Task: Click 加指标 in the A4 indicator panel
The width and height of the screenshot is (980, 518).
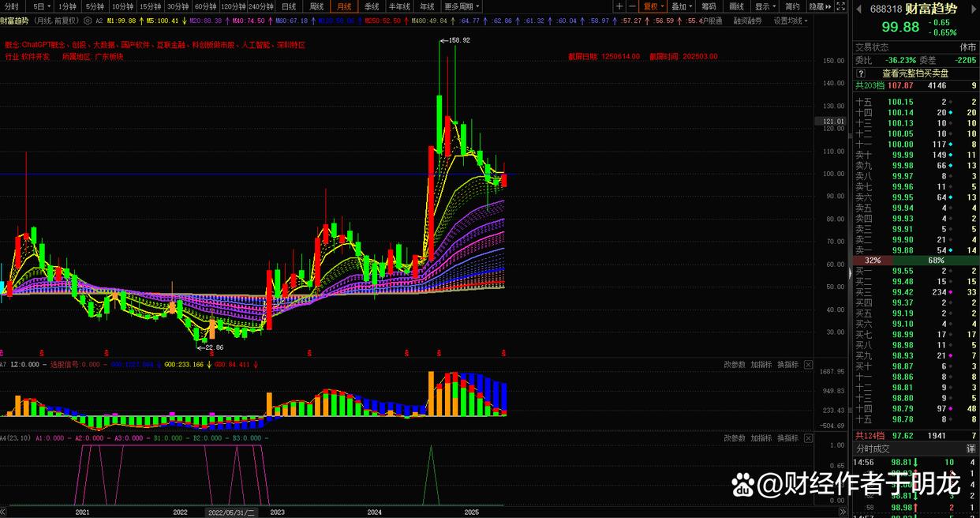Action: [x=761, y=438]
